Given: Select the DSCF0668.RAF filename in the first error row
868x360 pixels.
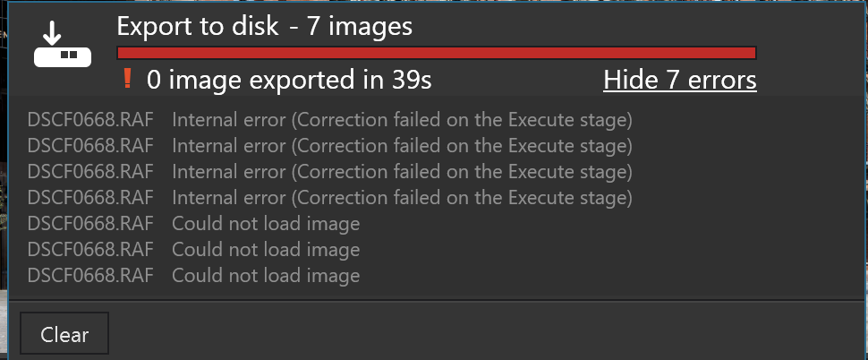Looking at the screenshot, I should pyautogui.click(x=91, y=119).
